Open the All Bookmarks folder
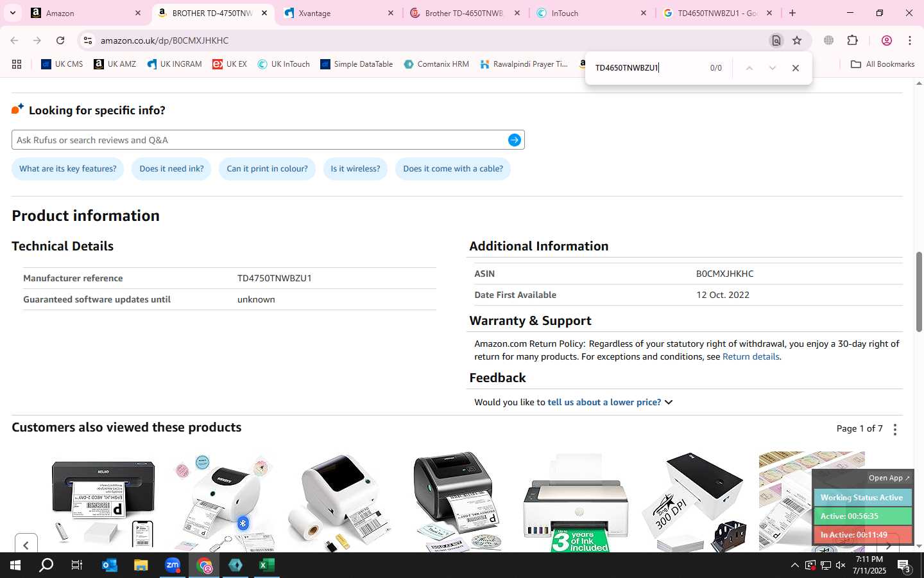The width and height of the screenshot is (924, 578). point(883,64)
